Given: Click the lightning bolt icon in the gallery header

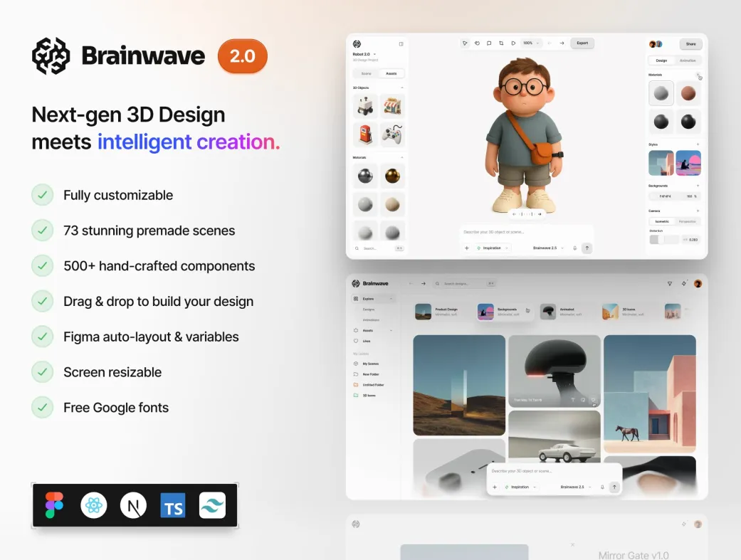Looking at the screenshot, I should coord(684,283).
